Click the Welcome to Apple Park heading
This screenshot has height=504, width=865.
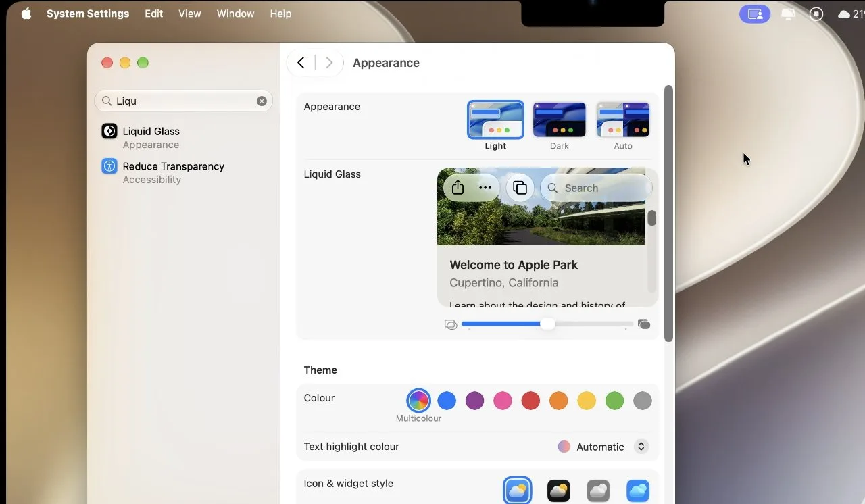(x=514, y=265)
